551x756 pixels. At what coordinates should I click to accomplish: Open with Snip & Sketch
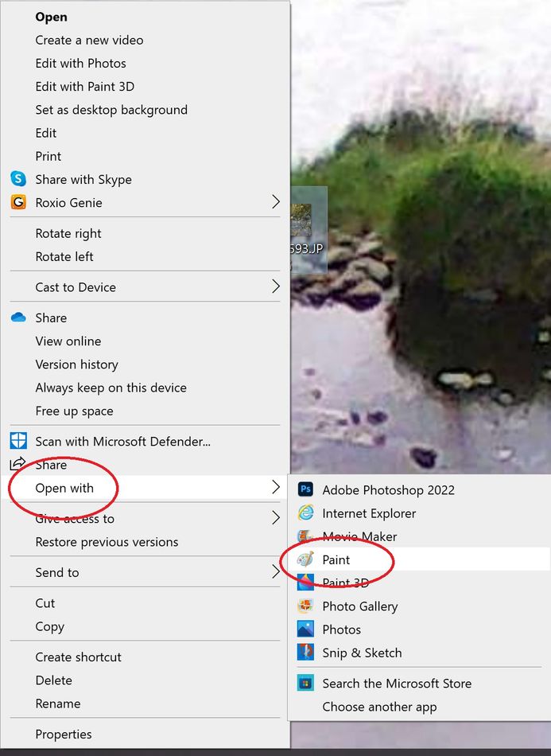point(362,653)
